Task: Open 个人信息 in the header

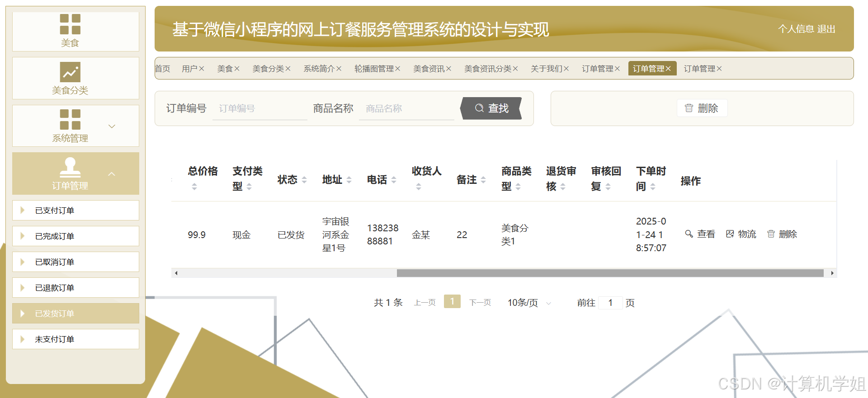Action: pyautogui.click(x=796, y=29)
